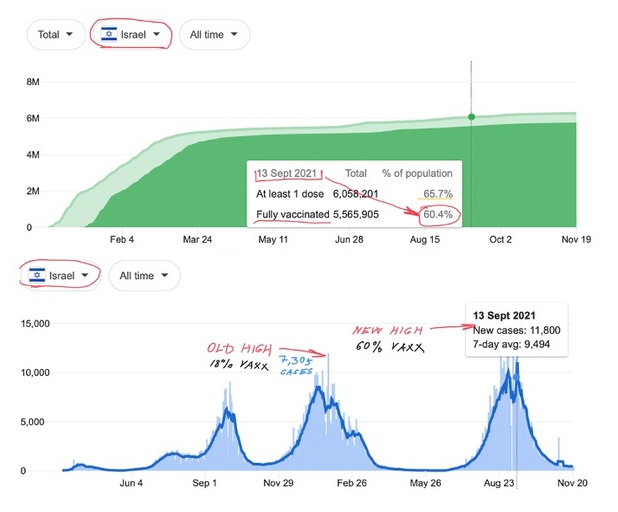Click Israel flag icon in vaccination chart selector
This screenshot has width=618, height=512.
108,34
